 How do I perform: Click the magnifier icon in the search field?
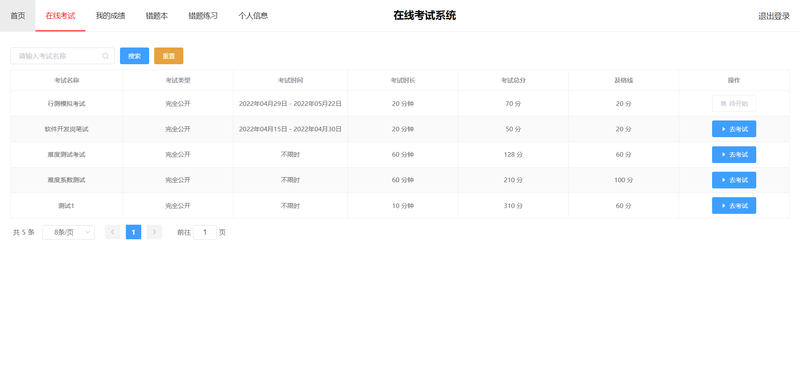(x=105, y=56)
